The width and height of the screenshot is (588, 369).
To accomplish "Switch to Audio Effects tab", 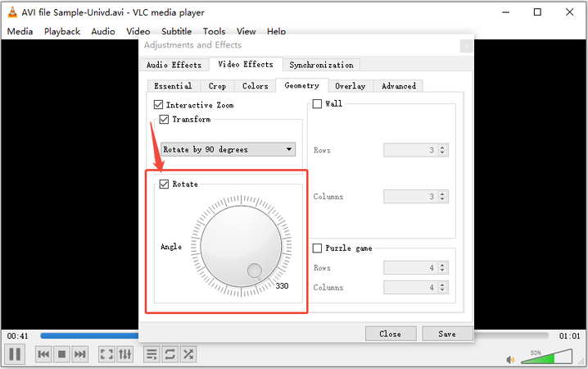I will (x=174, y=65).
